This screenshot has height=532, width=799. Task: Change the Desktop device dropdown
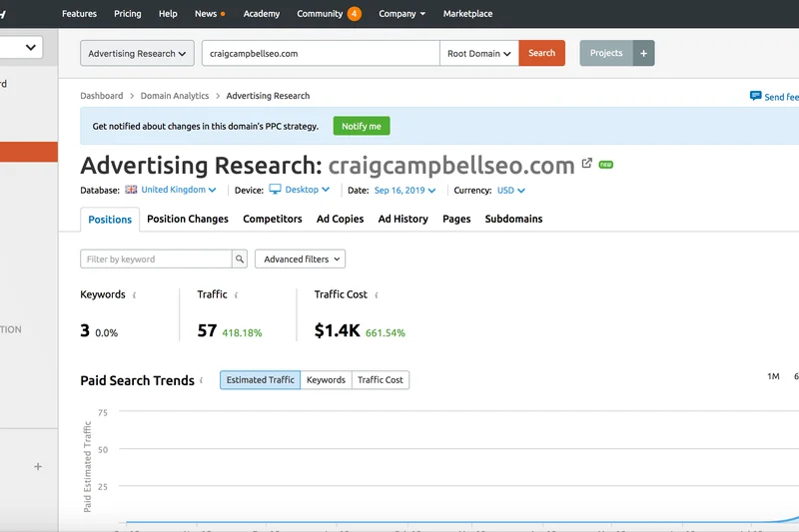[x=308, y=190]
